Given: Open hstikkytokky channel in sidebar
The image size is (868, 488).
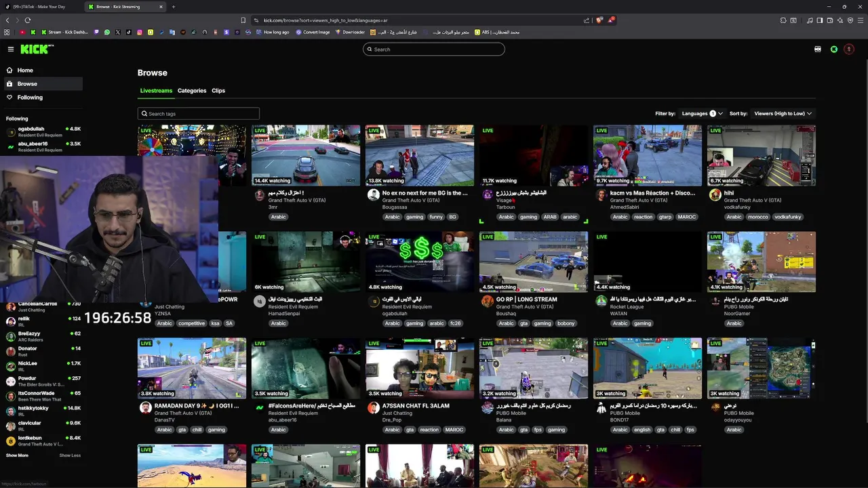Looking at the screenshot, I should pos(42,411).
